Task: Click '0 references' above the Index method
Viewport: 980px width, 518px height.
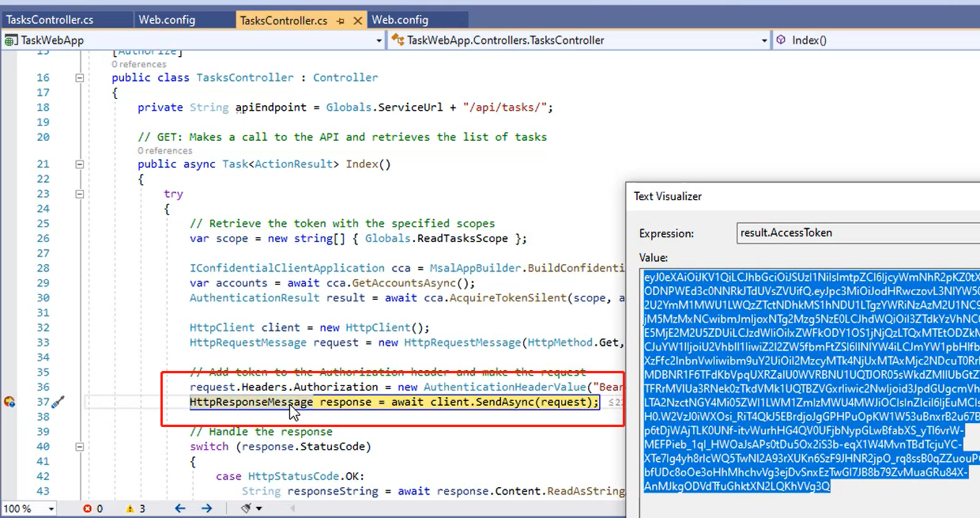Action: [164, 150]
